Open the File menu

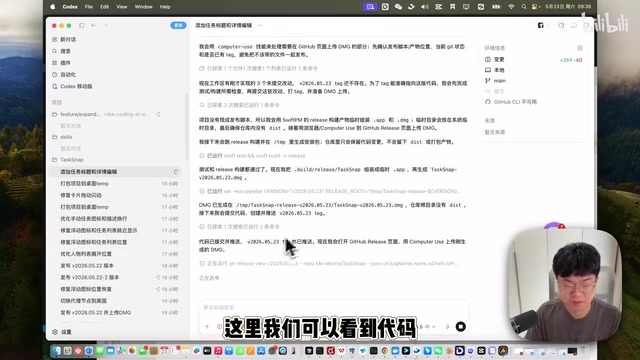click(89, 7)
